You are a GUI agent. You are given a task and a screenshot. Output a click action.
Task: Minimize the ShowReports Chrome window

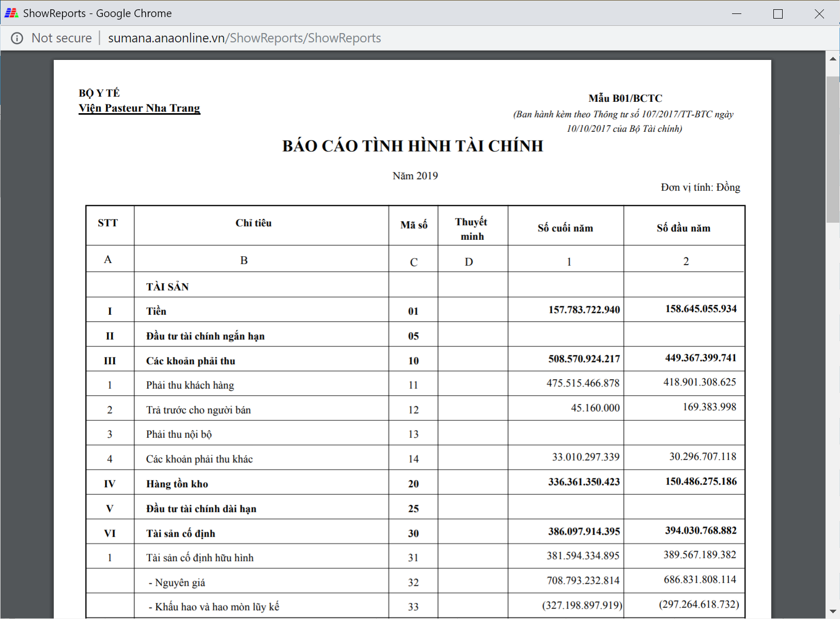(737, 13)
